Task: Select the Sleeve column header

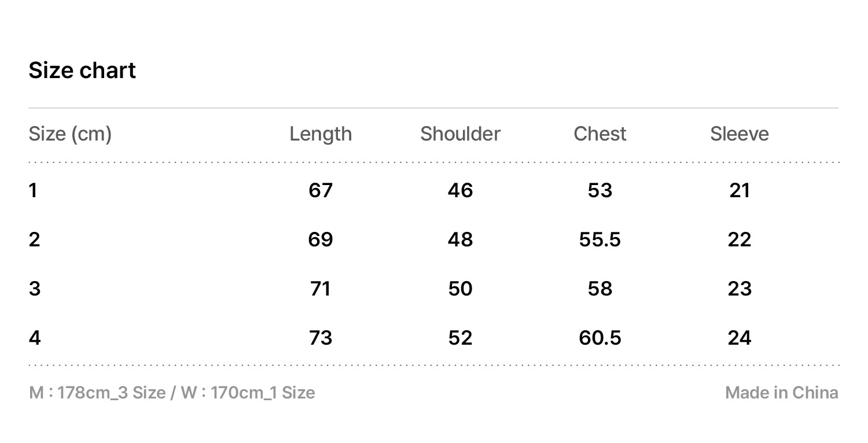Action: 740,134
